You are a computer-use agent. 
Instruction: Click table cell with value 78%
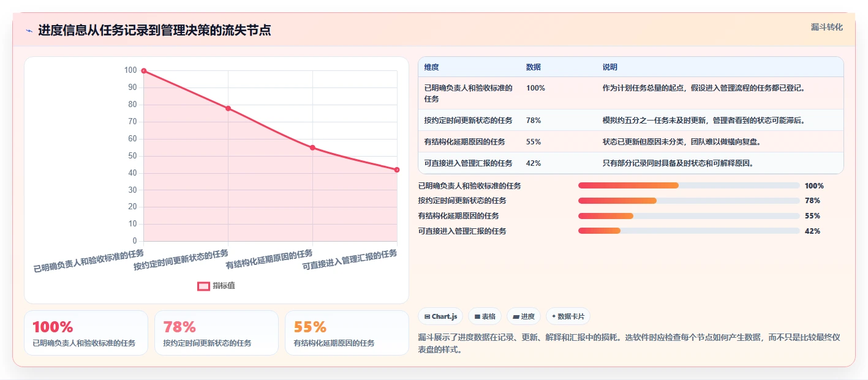point(533,121)
